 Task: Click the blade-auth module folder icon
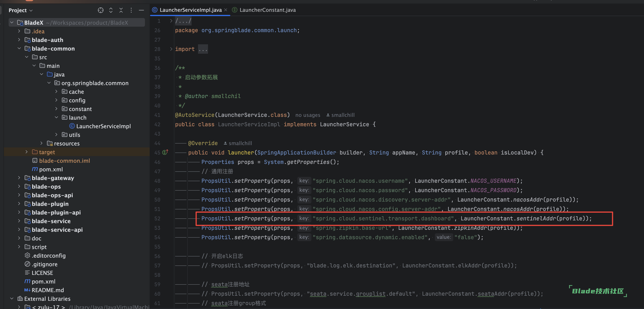[27, 40]
